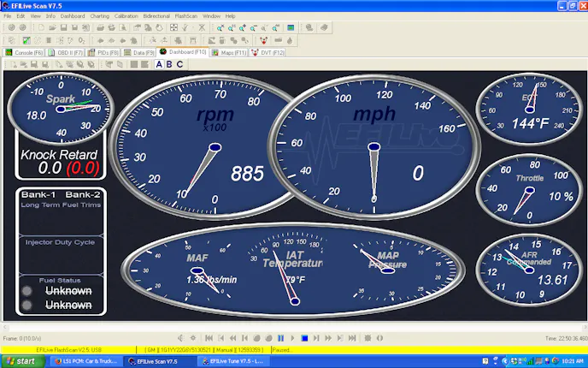Screen dimensions: 588x368
Task: Click the taskbar clock showing 10:21 AM
Action: pos(573,361)
